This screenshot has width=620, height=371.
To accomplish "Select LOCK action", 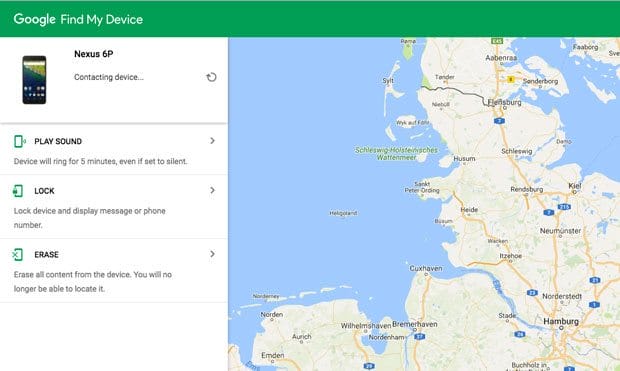I will pos(44,191).
